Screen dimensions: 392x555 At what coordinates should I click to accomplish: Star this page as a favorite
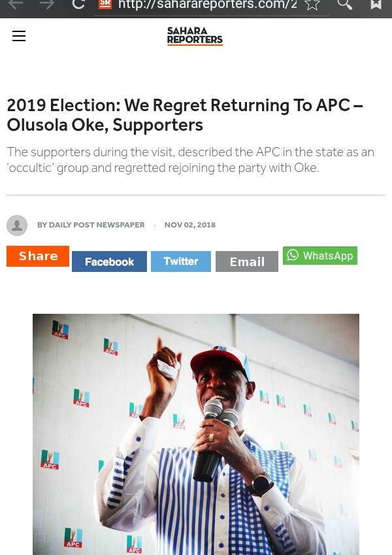point(312,5)
